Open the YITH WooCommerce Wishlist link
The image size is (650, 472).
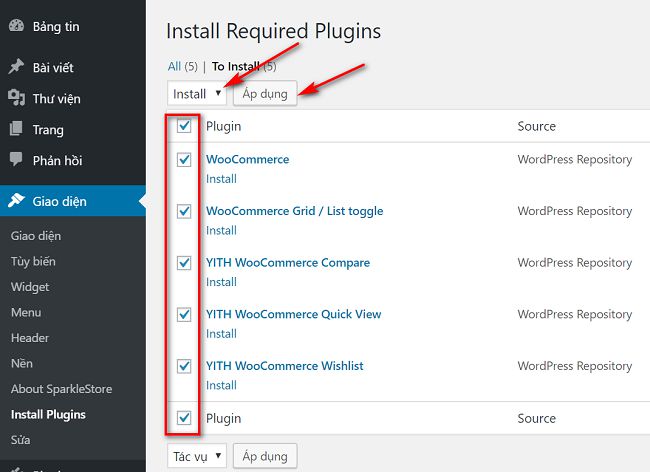(285, 366)
